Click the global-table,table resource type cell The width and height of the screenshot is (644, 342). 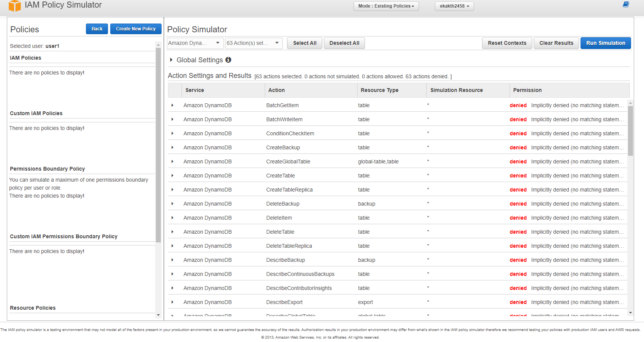[378, 161]
